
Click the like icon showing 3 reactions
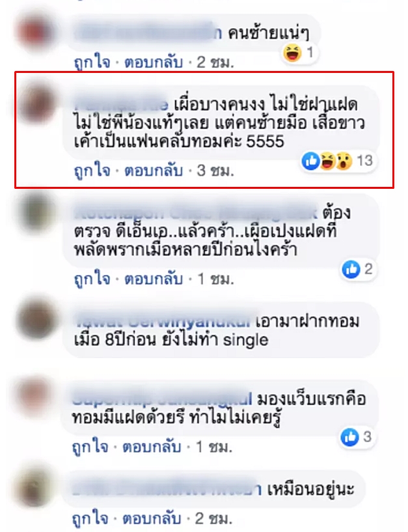tap(349, 437)
